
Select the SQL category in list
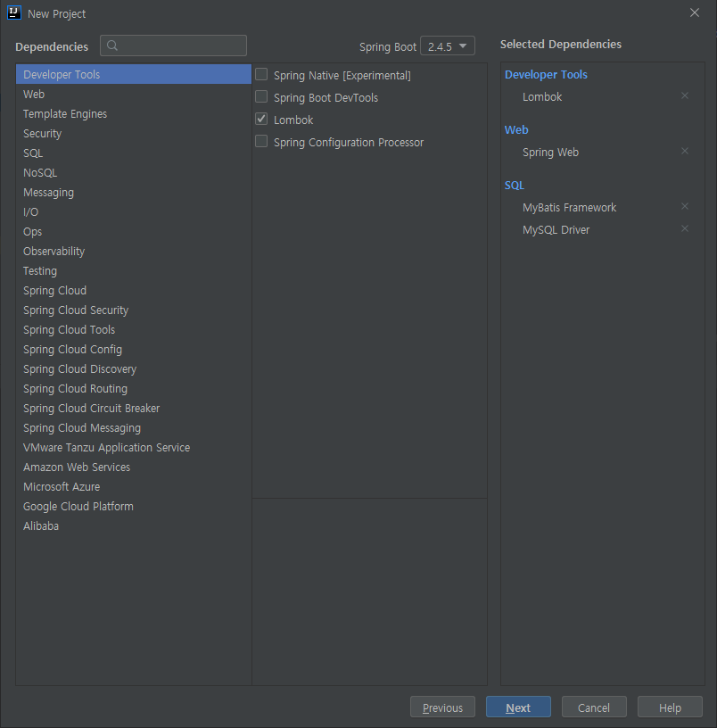click(x=134, y=153)
